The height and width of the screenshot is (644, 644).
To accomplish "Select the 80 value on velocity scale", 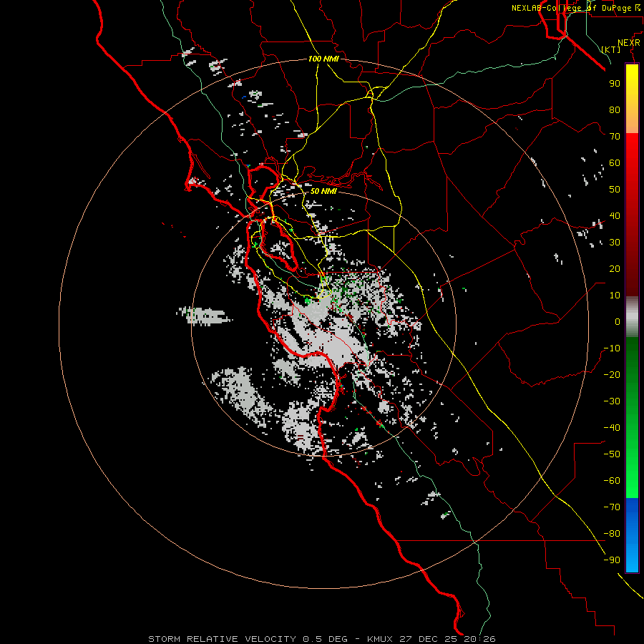I will coord(615,110).
